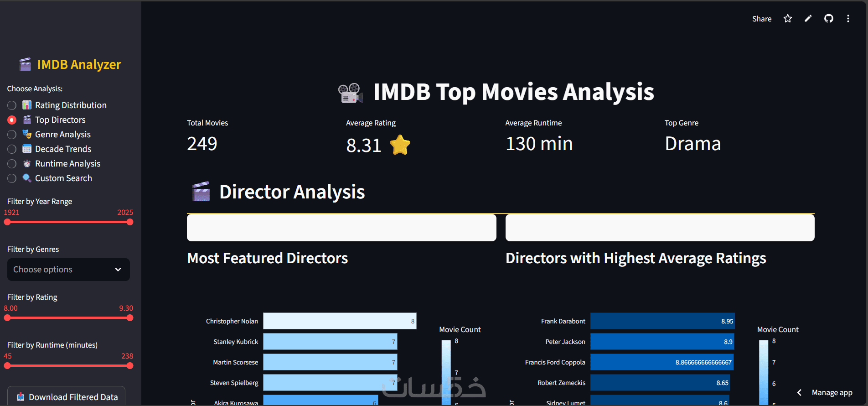Click the white box above Highest Average Ratings
Viewport: 868px width, 406px height.
point(660,228)
